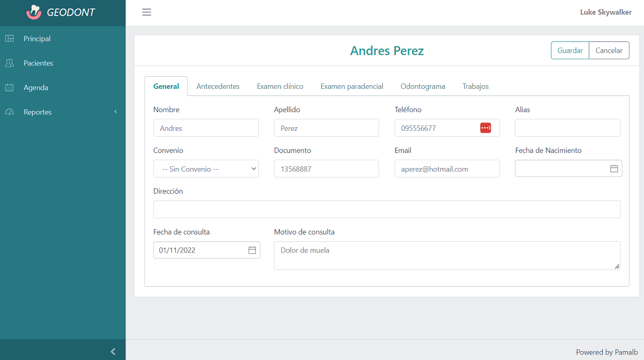
Task: Expand the Reportes submenu arrow
Action: [115, 112]
